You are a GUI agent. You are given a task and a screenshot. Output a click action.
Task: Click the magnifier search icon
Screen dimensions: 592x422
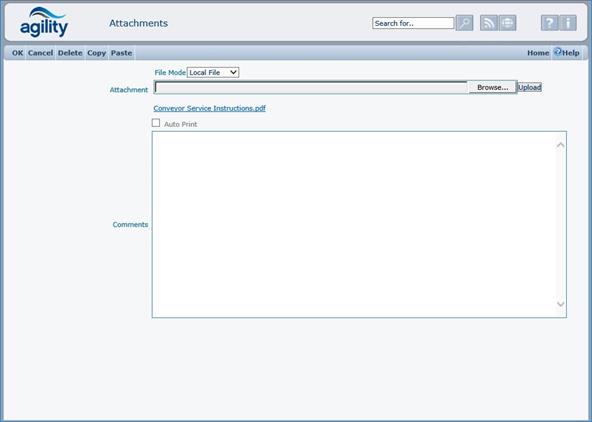point(464,23)
